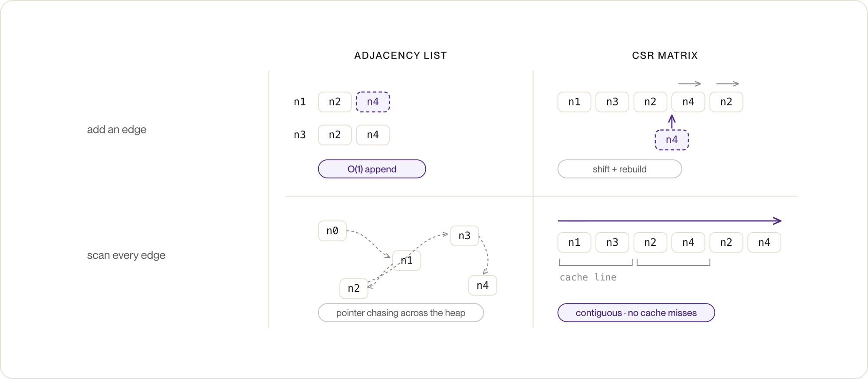Click the cache line label

coord(588,277)
